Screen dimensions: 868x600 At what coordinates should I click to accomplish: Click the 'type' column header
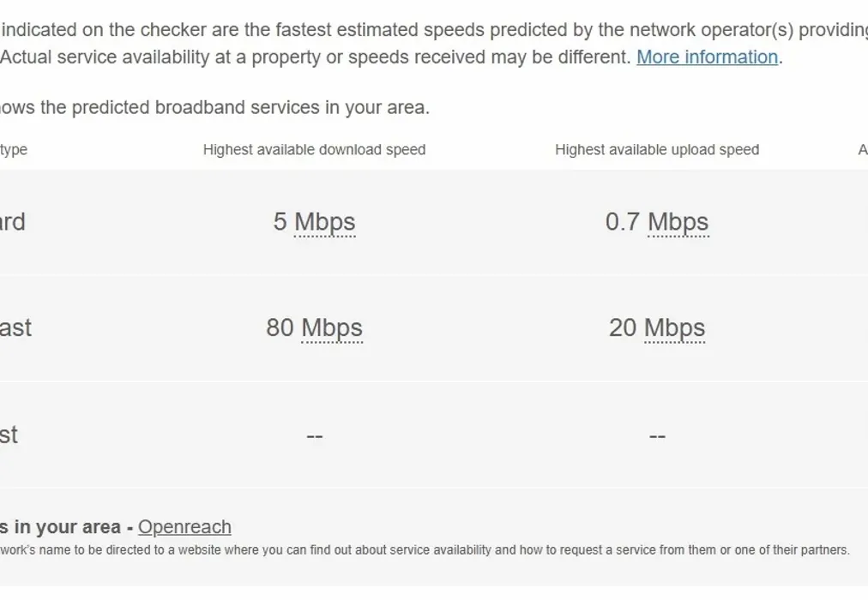pyautogui.click(x=14, y=150)
